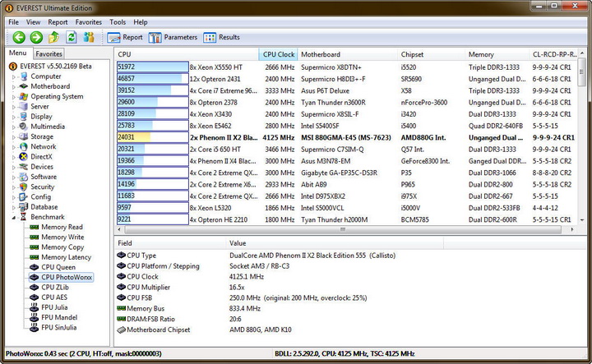Expand the Software tree node
Image resolution: width=592 pixels, height=364 pixels.
[x=14, y=177]
